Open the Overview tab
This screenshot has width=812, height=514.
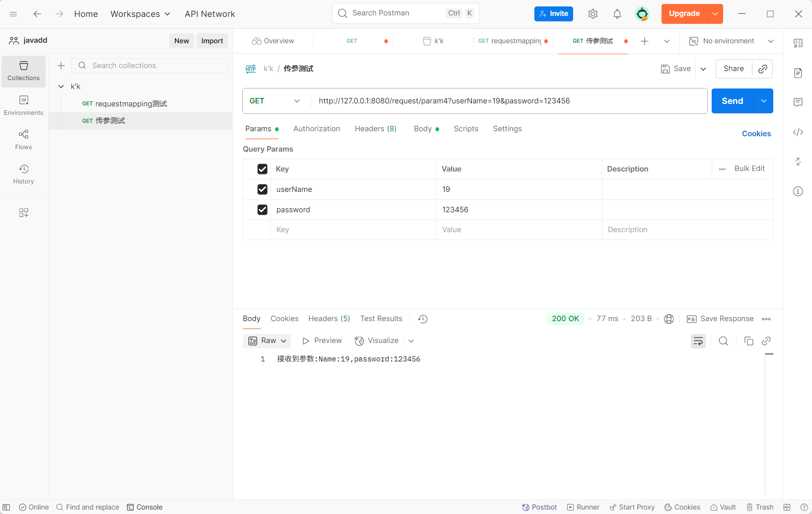273,41
